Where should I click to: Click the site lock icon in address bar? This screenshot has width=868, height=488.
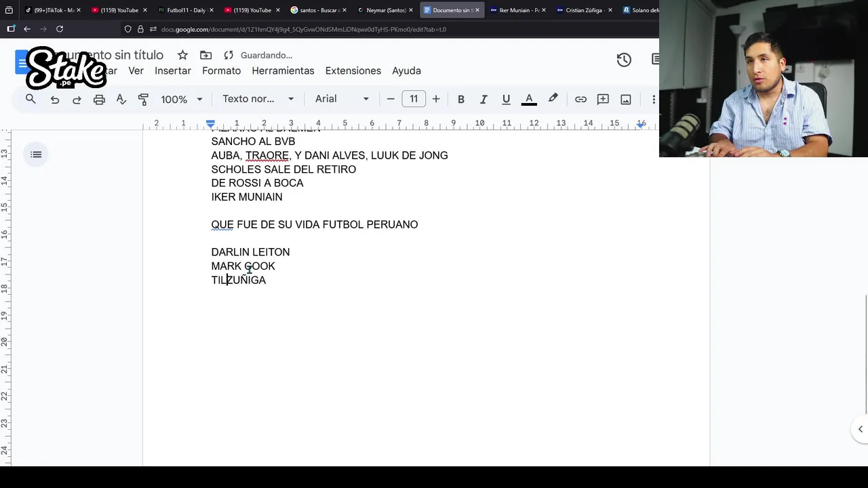[x=140, y=29]
